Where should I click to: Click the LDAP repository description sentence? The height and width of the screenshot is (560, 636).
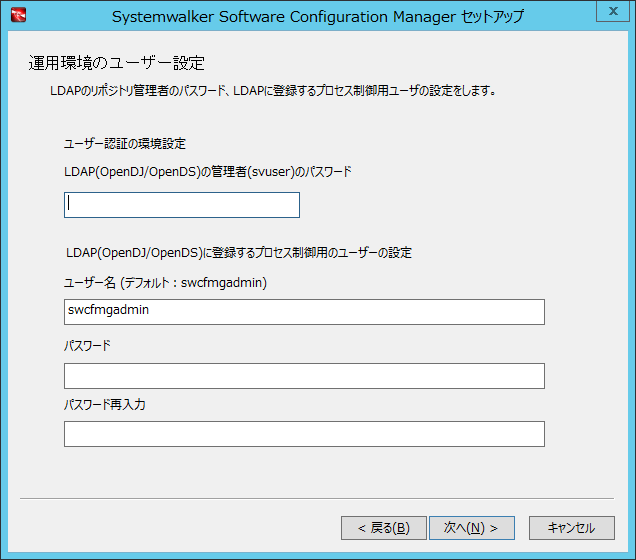[x=273, y=90]
